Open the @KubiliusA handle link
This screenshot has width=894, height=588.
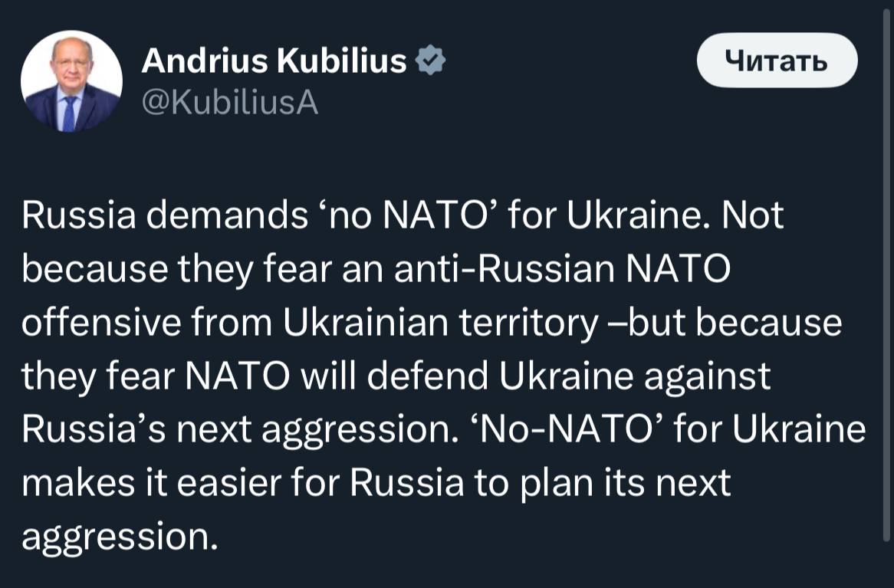229,102
